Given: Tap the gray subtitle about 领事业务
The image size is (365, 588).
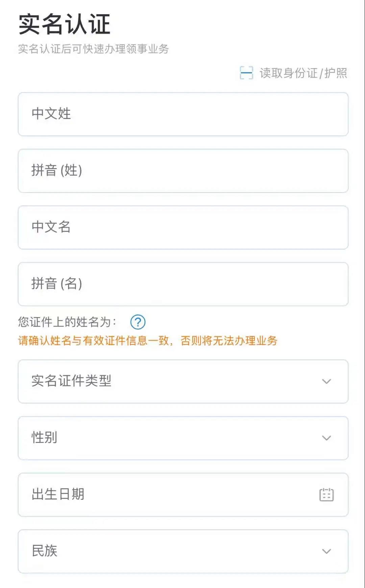Looking at the screenshot, I should coord(93,49).
